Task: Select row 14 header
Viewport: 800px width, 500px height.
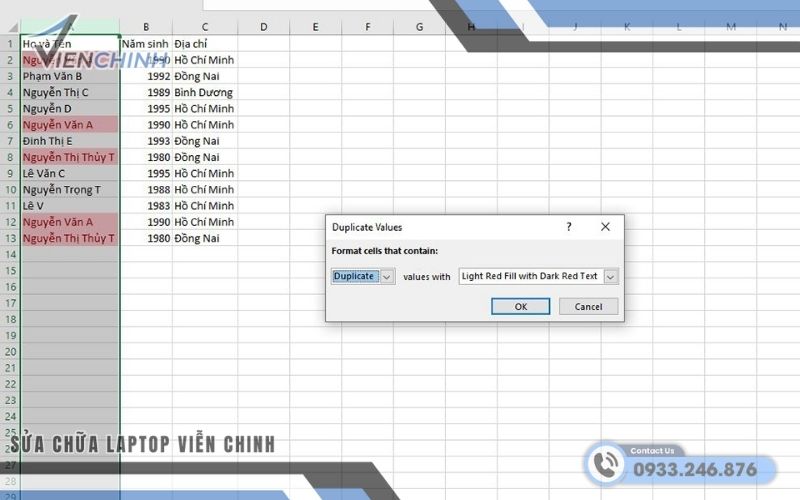Action: pyautogui.click(x=10, y=255)
